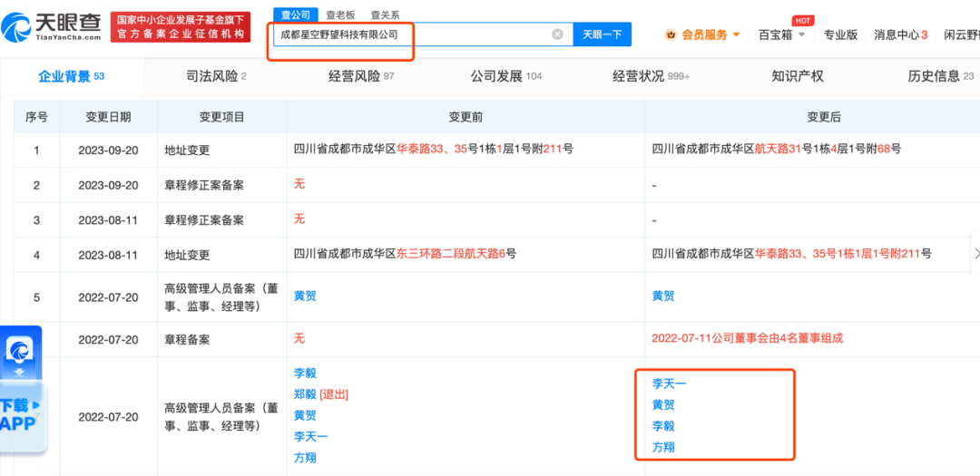Screen dimensions: 980x476
Task: Click the right chevron at table edge
Action: click(x=975, y=254)
